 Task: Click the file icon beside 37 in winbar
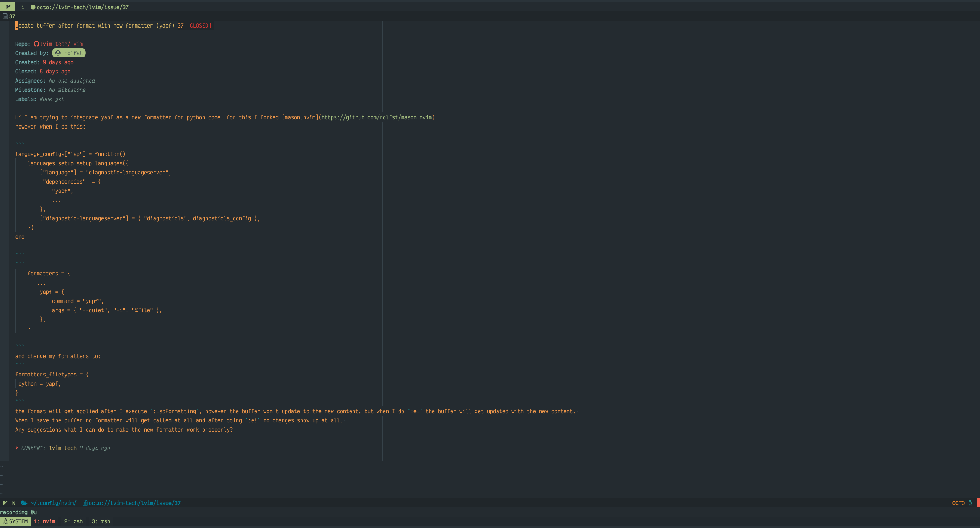tap(5, 16)
